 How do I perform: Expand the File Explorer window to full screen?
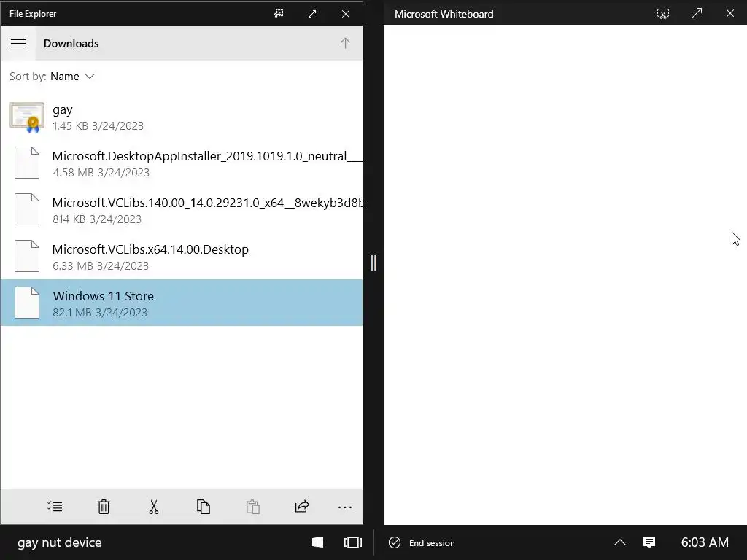[x=312, y=14]
